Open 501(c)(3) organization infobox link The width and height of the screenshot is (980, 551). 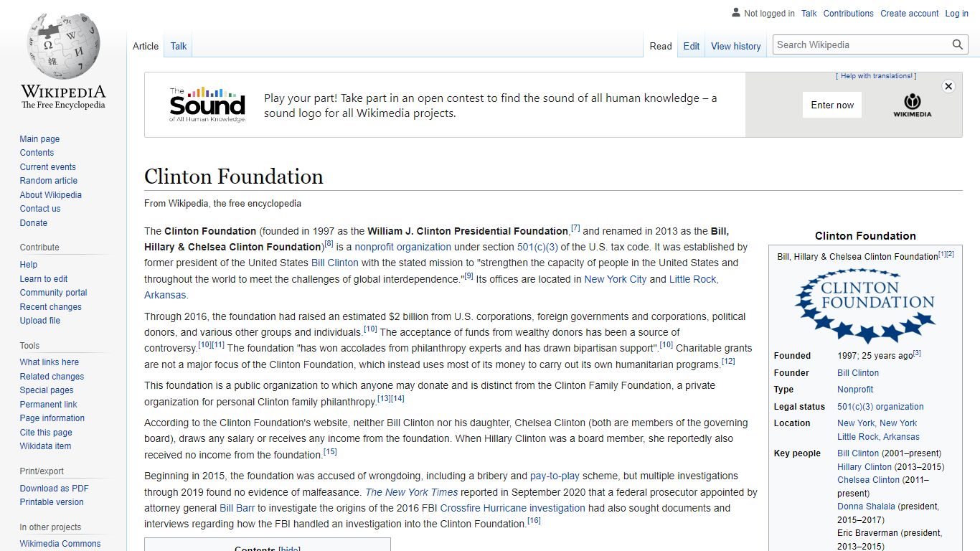click(880, 407)
